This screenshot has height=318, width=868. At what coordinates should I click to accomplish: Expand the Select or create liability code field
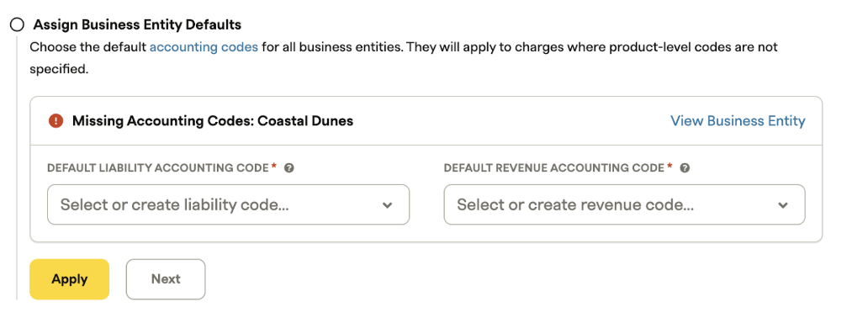click(x=228, y=204)
